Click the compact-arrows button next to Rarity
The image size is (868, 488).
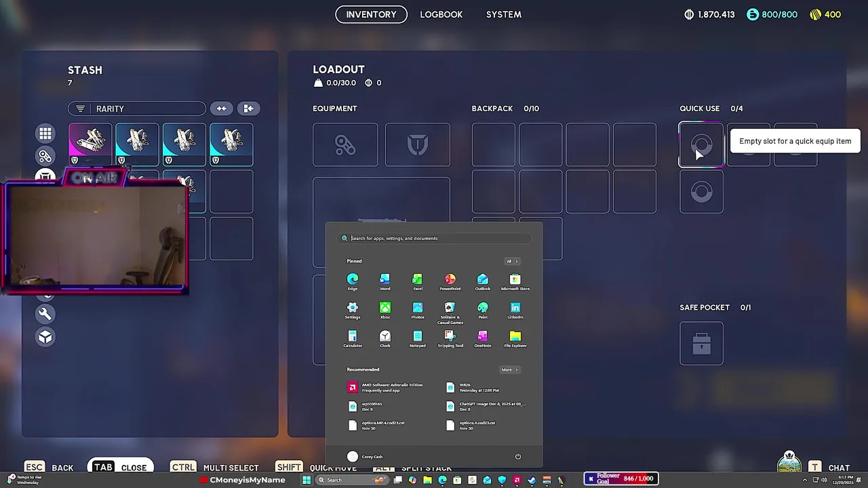(222, 108)
